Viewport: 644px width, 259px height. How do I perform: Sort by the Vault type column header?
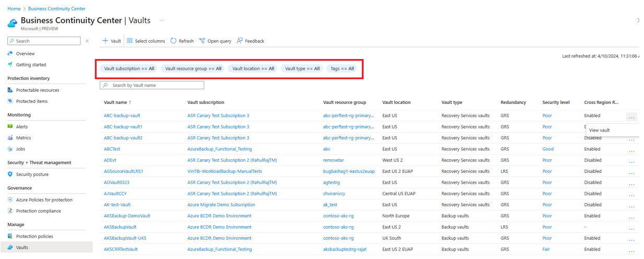452,102
